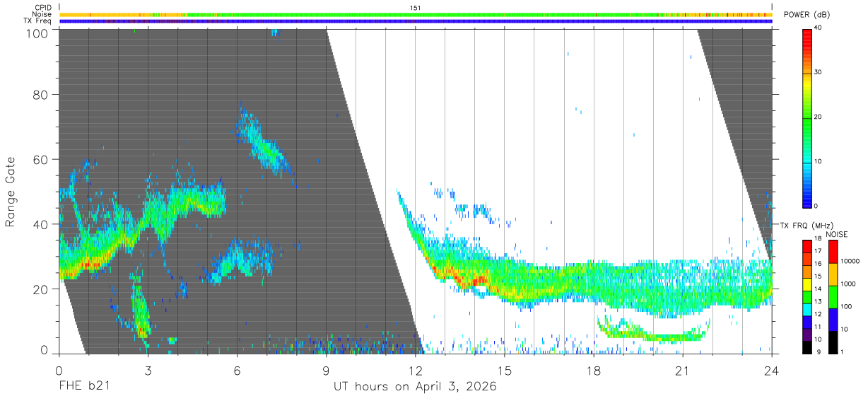868x401 pixels.
Task: Click y-axis tick label '20'
Action: point(40,289)
